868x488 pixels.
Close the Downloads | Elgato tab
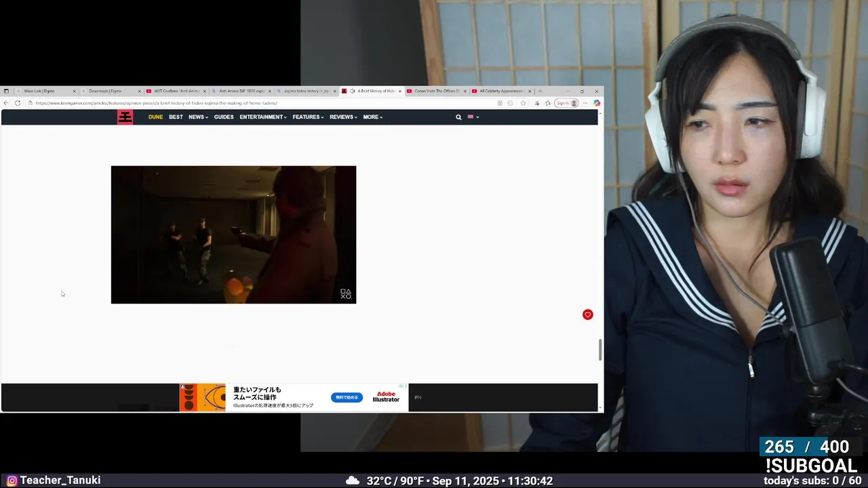(x=139, y=91)
